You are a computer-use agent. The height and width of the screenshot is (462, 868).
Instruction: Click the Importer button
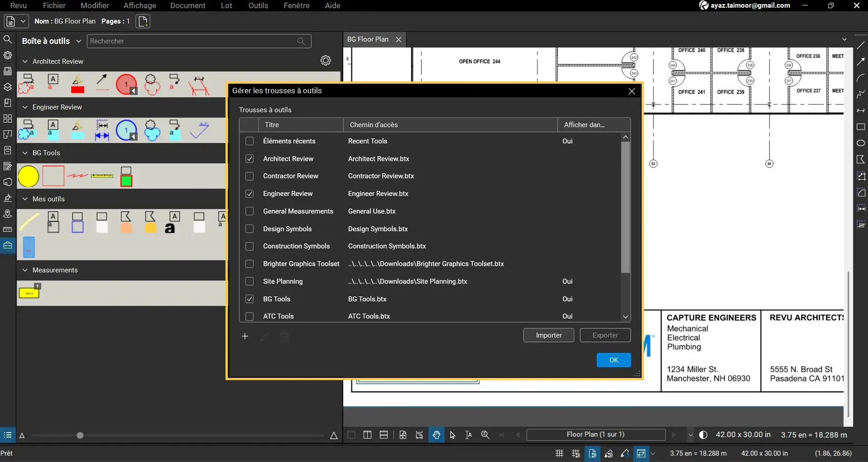point(548,335)
